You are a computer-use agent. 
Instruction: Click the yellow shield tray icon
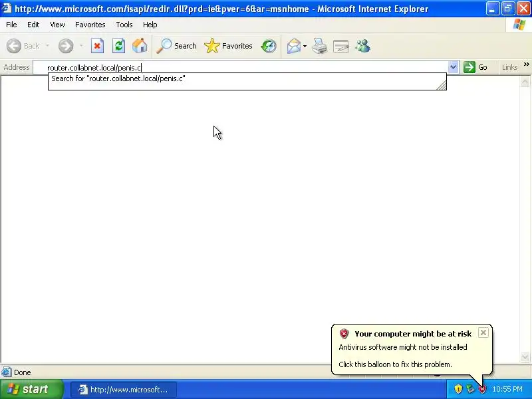point(458,389)
